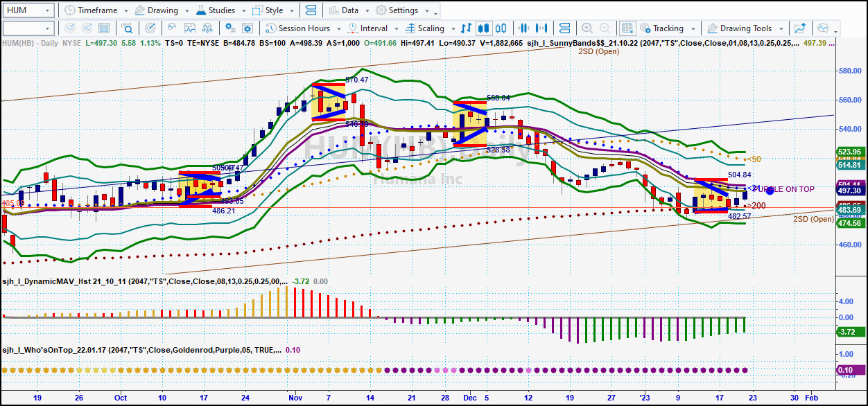Open the Tracking option
This screenshot has width=868, height=406.
point(661,28)
